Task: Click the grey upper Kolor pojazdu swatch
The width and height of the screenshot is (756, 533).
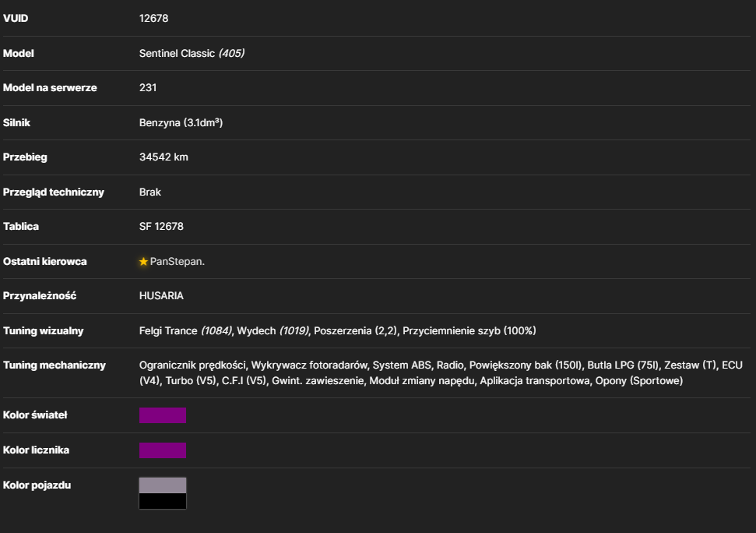Action: [x=163, y=485]
